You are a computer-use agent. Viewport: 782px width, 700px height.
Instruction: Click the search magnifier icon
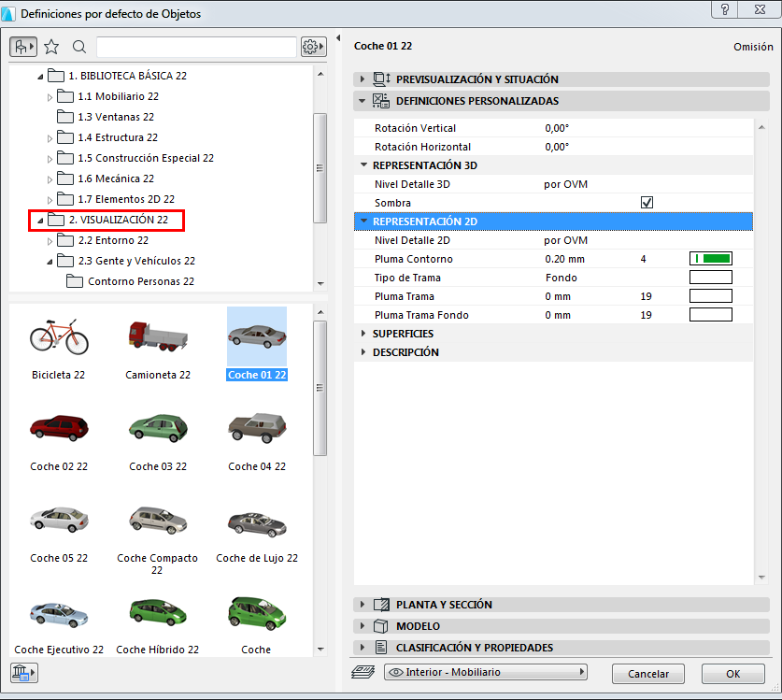[79, 47]
